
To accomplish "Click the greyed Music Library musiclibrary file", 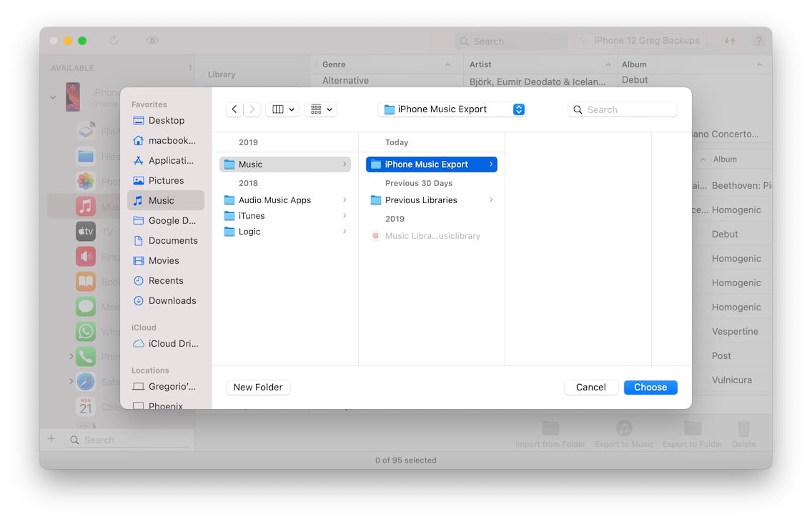I will (x=432, y=236).
